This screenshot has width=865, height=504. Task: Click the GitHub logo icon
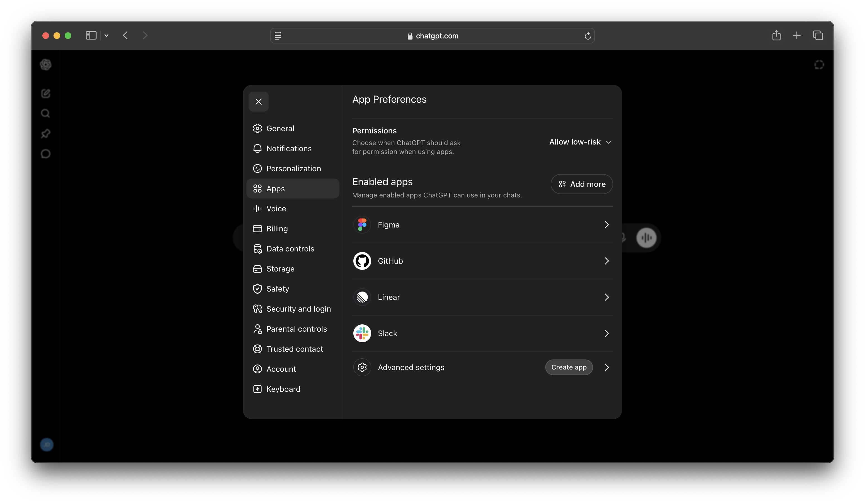(x=362, y=261)
